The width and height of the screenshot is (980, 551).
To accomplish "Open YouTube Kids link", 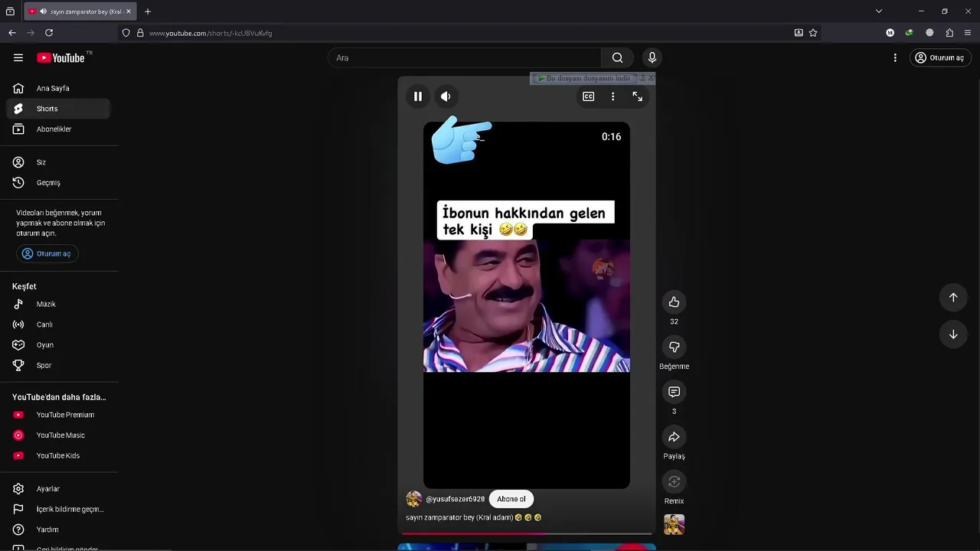I will click(58, 455).
